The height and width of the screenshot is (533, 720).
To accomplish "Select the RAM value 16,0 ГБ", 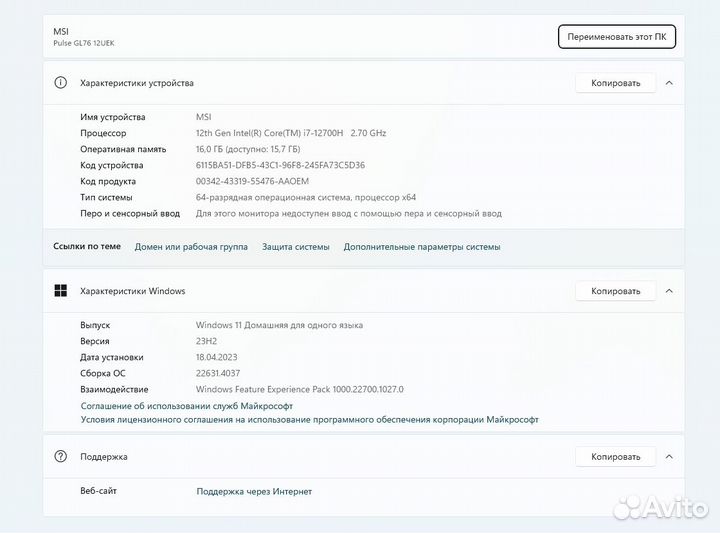I will click(x=248, y=149).
